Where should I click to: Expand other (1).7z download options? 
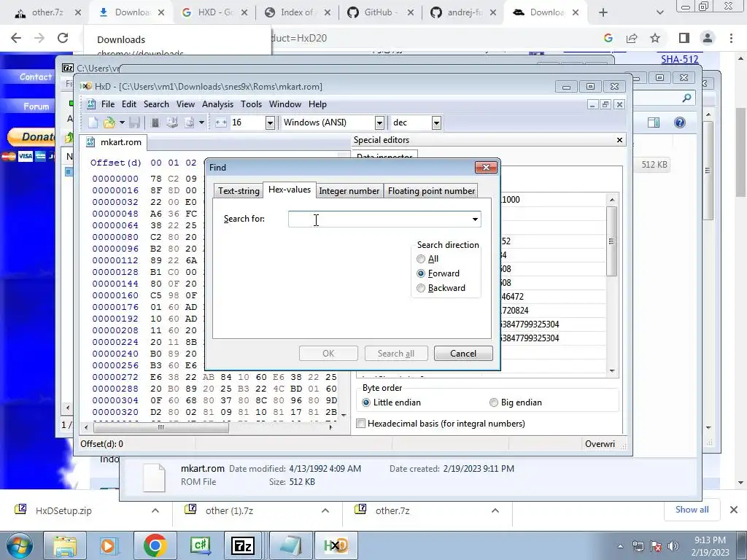(325, 510)
